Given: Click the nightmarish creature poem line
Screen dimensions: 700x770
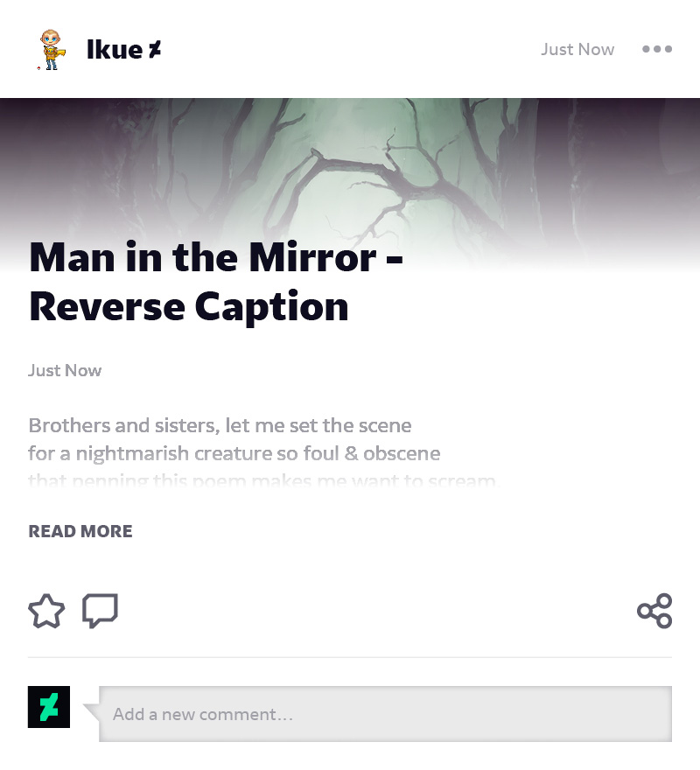Looking at the screenshot, I should [234, 453].
